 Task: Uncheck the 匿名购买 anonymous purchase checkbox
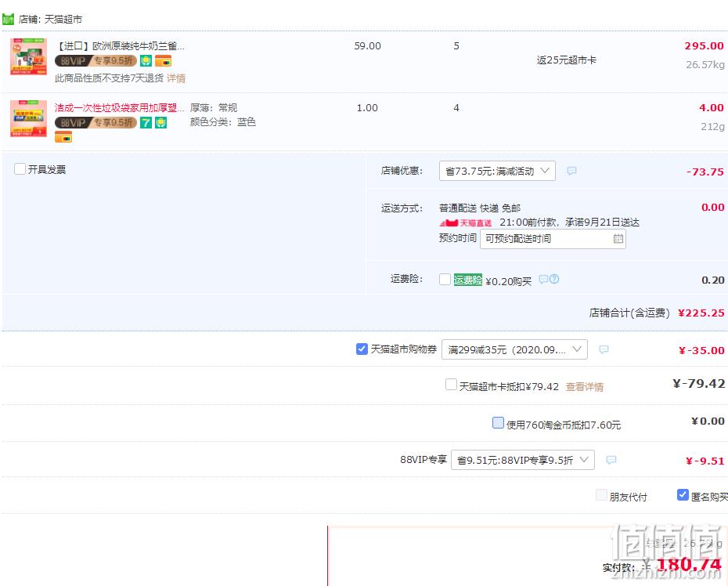pyautogui.click(x=683, y=495)
